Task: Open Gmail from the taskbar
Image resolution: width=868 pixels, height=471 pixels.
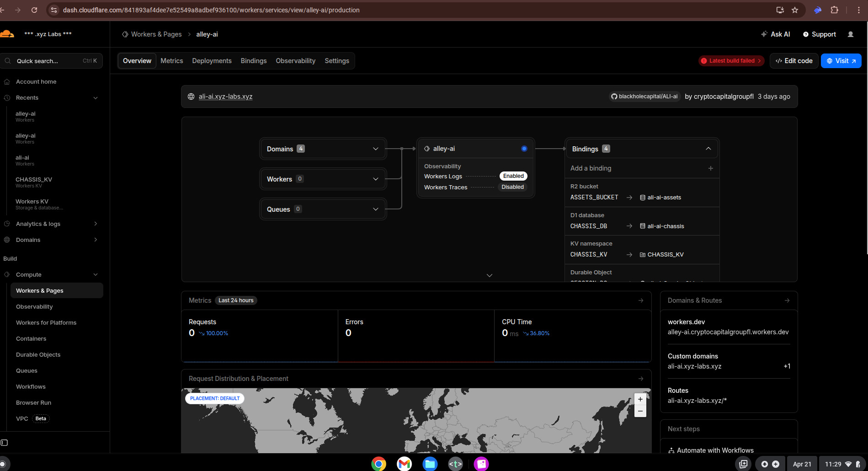Action: (404, 464)
